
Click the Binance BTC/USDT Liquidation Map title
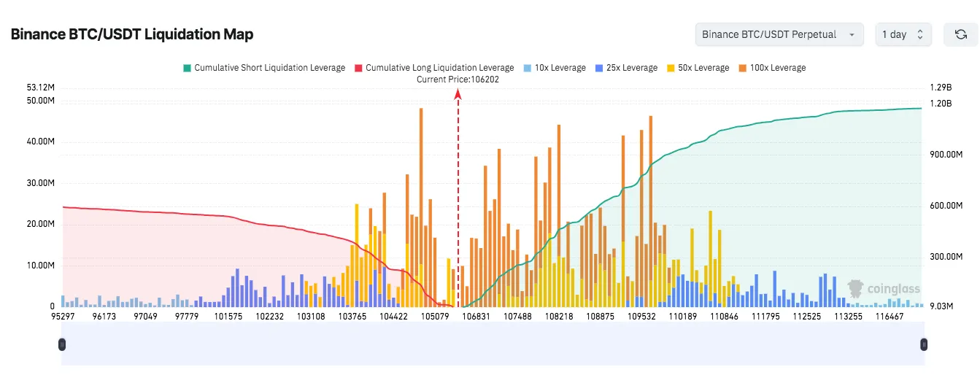132,34
